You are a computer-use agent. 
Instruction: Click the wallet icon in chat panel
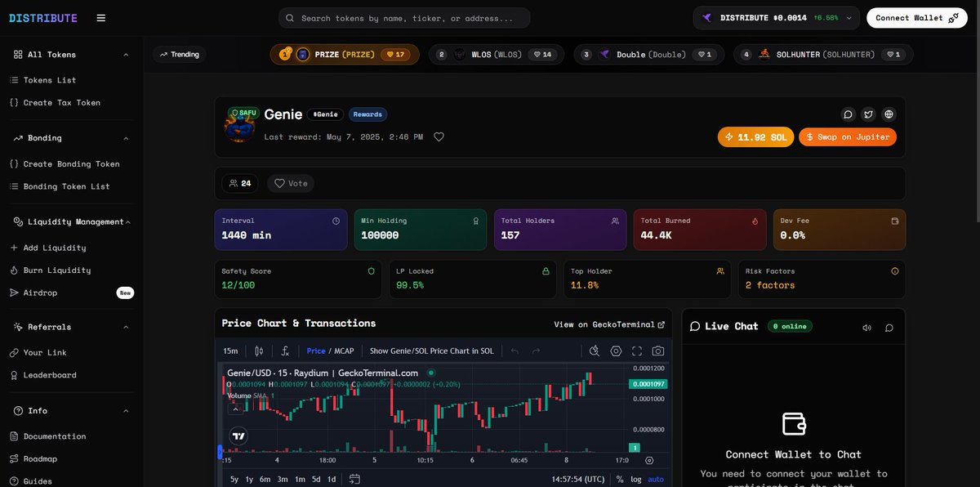794,423
